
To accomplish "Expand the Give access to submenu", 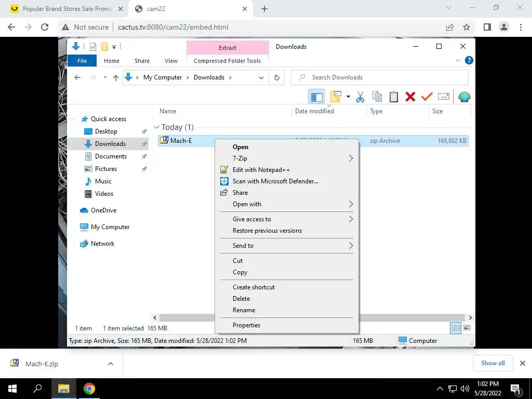I will [287, 219].
